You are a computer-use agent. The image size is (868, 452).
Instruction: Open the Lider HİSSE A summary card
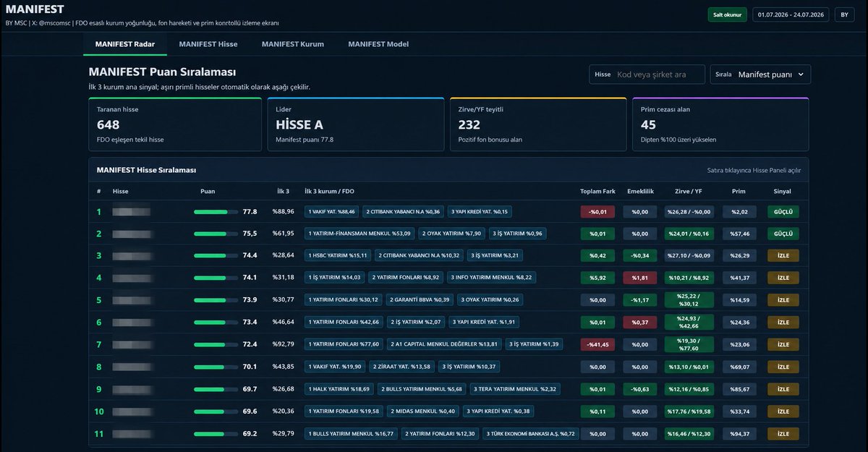click(x=356, y=124)
